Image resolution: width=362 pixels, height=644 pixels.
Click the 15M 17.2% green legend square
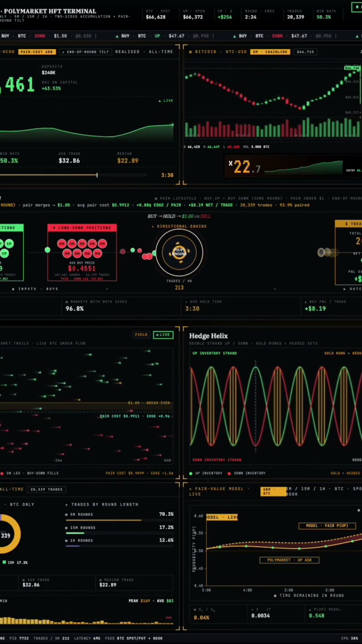click(x=4, y=563)
